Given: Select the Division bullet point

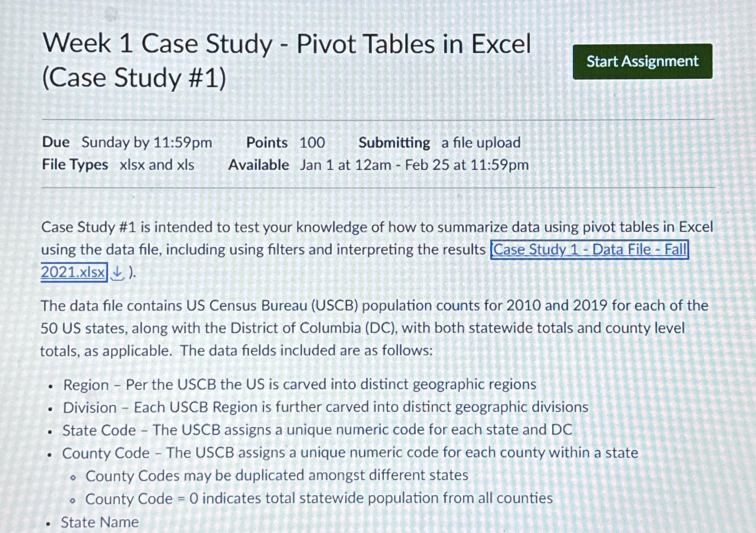Looking at the screenshot, I should coord(325,407).
